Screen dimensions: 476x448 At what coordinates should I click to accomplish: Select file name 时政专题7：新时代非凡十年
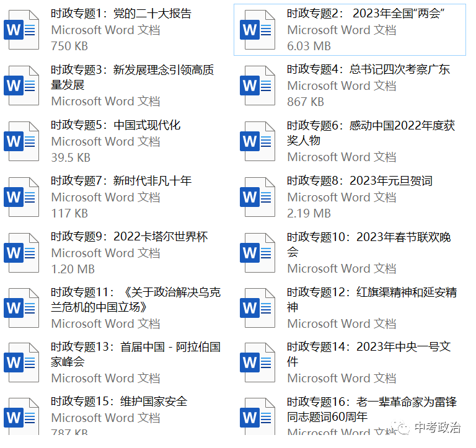pos(121,181)
